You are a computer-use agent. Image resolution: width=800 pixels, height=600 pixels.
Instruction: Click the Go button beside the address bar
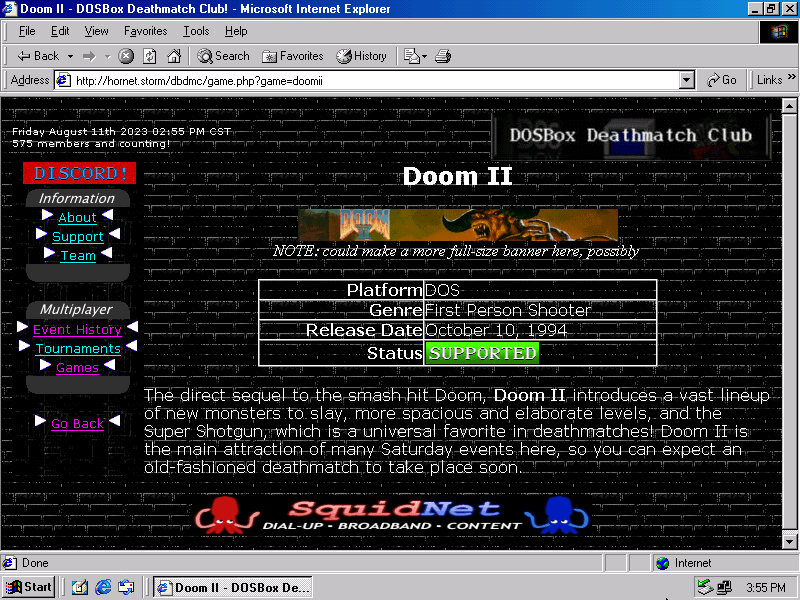[721, 80]
